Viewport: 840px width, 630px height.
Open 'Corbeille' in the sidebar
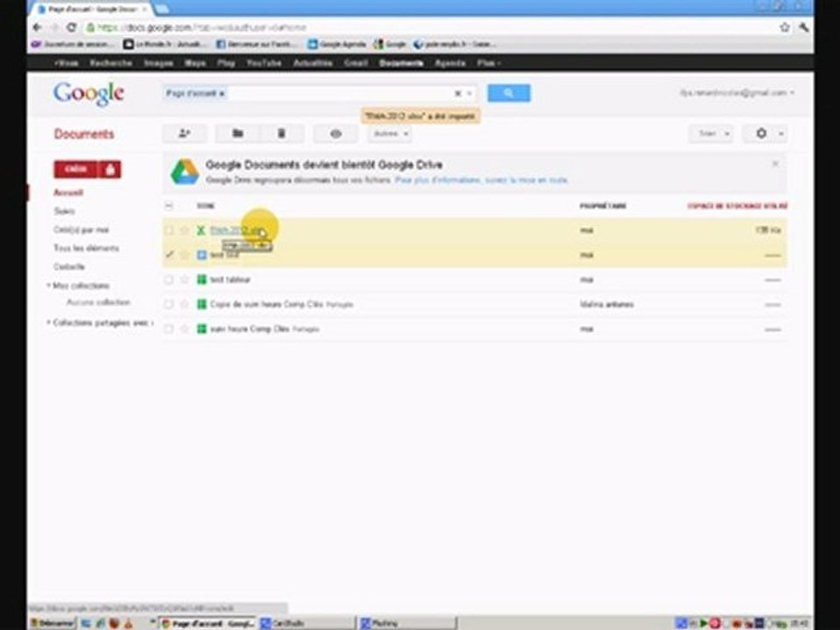click(69, 267)
